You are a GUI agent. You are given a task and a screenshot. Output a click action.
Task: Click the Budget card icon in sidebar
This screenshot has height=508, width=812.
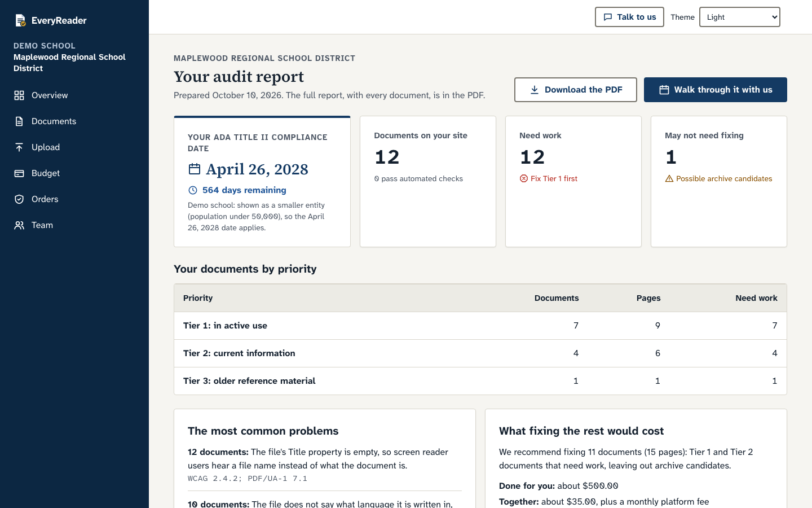19,173
